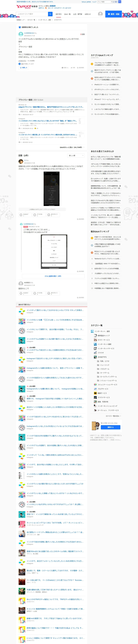Open ささん answerer avatar
The width and height of the screenshot is (138, 644).
(21, 162)
